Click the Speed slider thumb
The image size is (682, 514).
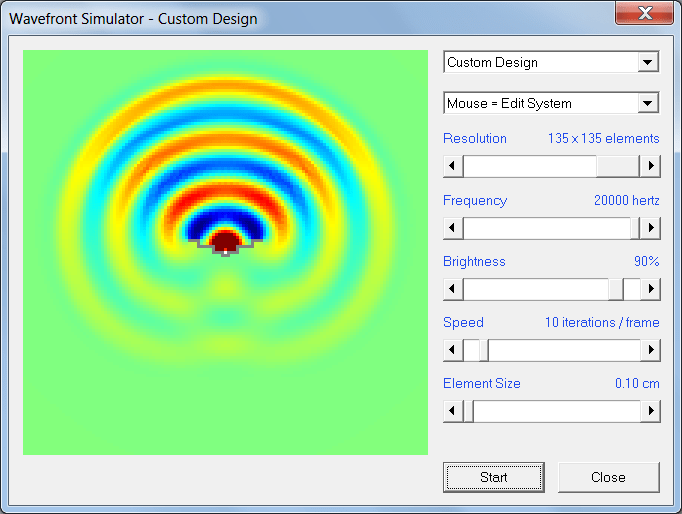(x=484, y=350)
